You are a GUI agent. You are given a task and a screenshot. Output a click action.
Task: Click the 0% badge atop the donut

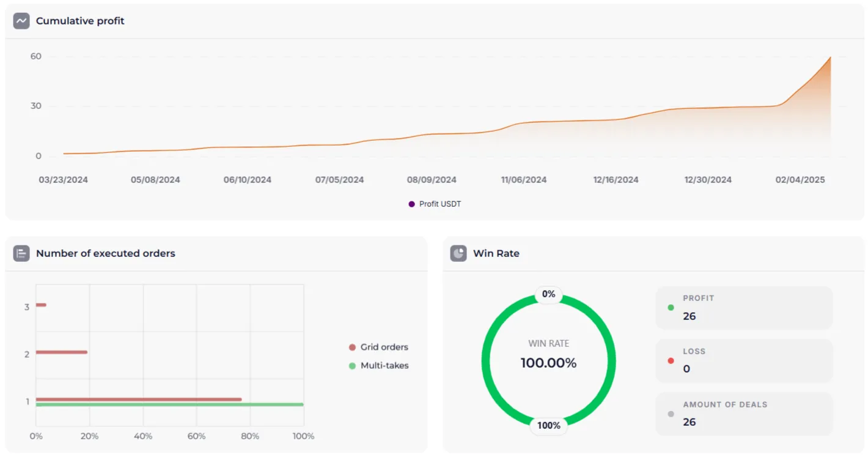pos(548,294)
